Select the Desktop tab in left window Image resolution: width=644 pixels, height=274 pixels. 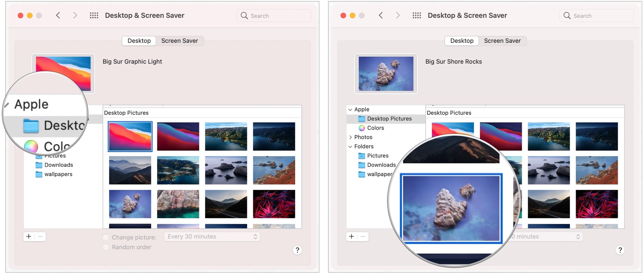click(x=139, y=41)
